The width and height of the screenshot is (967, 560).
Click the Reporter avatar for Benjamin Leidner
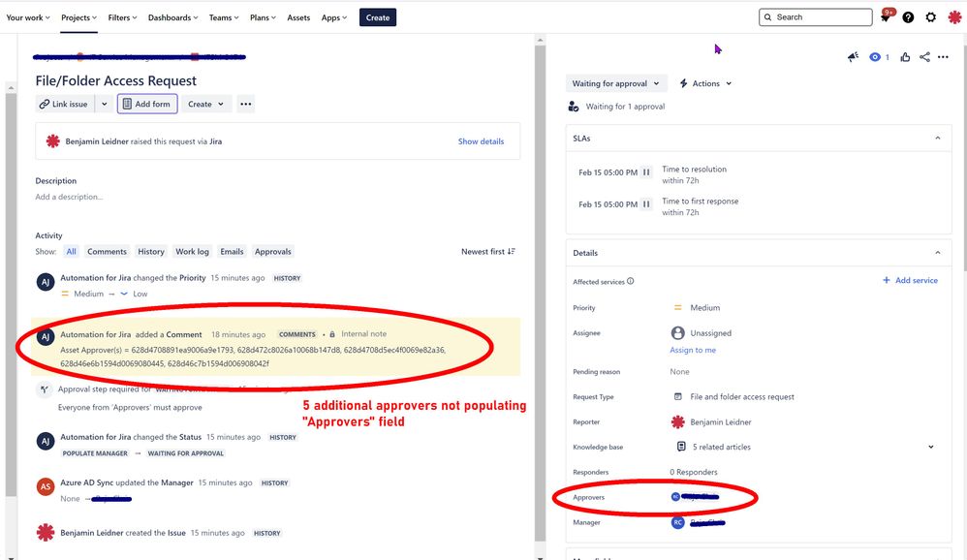click(677, 421)
